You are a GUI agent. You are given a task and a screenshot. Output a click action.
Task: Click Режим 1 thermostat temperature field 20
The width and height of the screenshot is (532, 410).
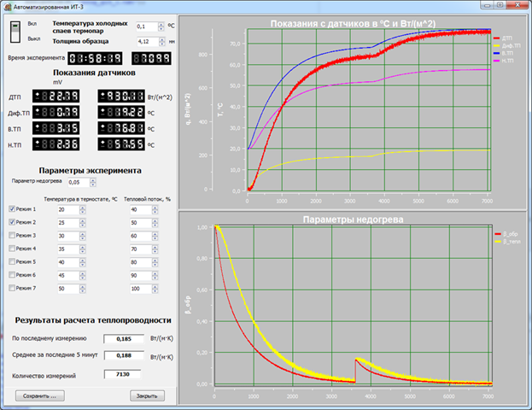tap(68, 210)
